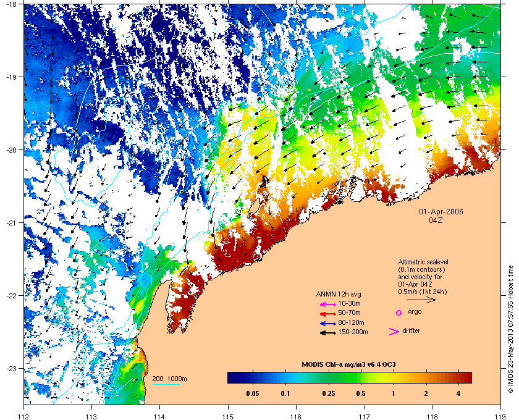Click the longitude label 114
519x420 pixels.
[159, 416]
